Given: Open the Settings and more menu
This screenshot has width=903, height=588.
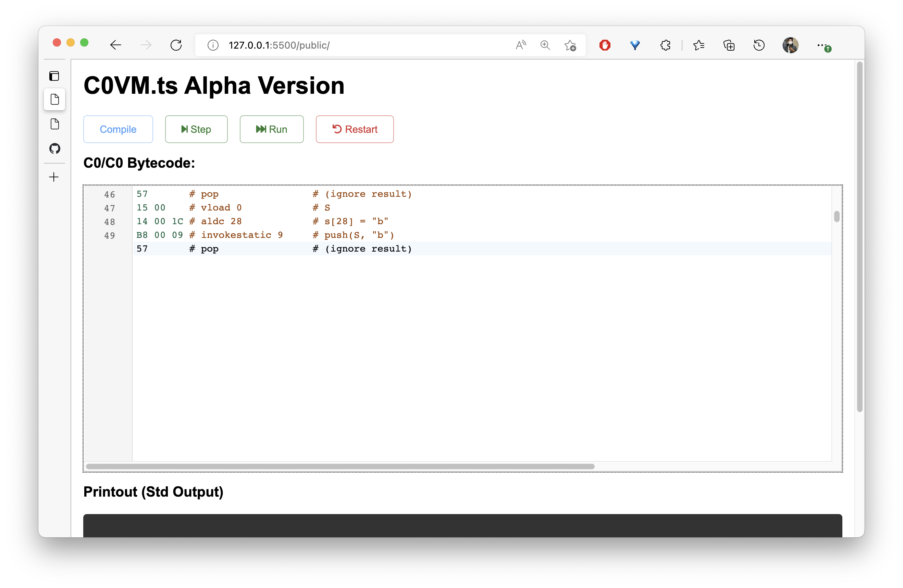Looking at the screenshot, I should click(823, 45).
